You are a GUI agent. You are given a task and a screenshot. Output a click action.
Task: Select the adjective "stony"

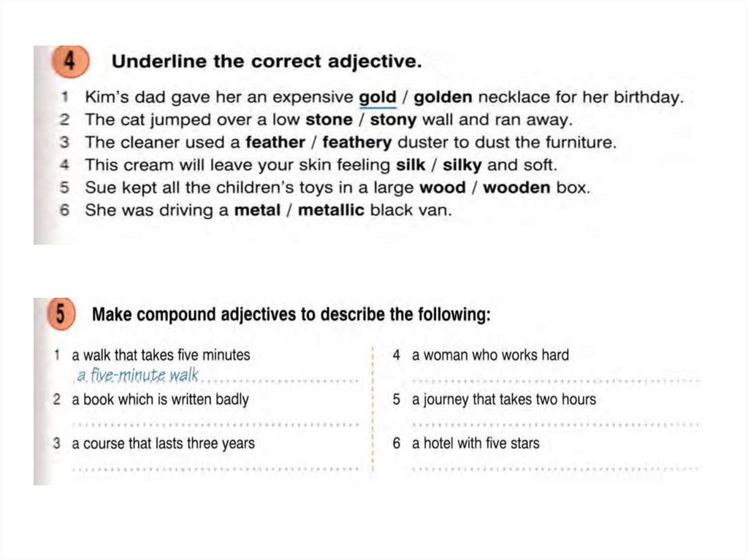(393, 119)
